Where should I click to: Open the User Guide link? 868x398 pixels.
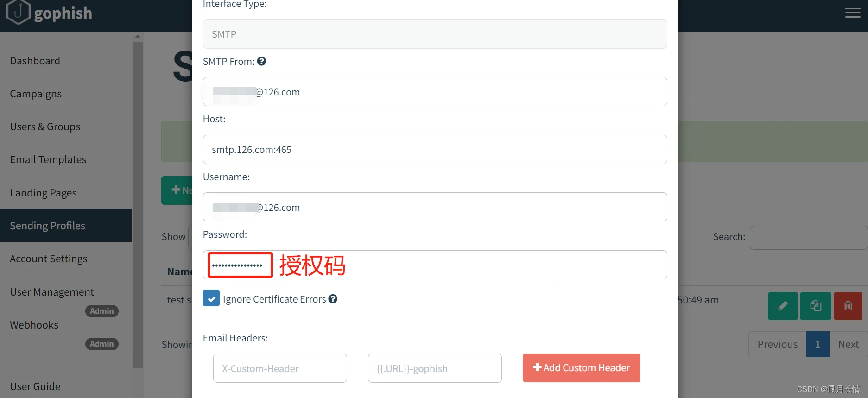(x=35, y=386)
